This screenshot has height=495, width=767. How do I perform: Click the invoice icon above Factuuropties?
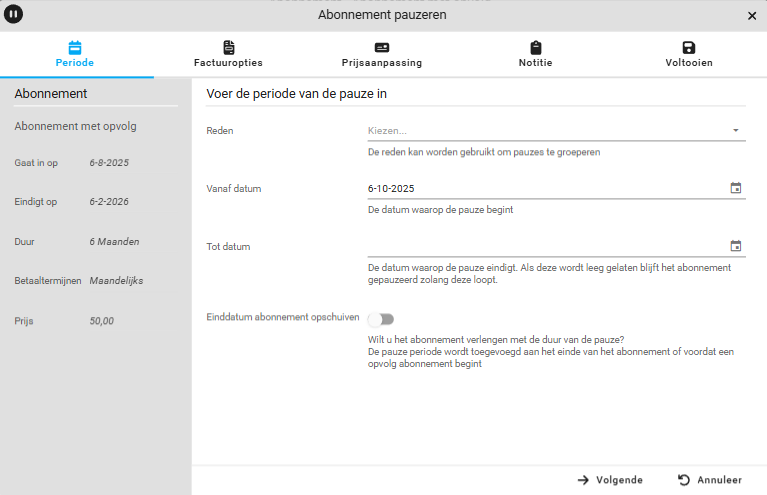tap(228, 47)
